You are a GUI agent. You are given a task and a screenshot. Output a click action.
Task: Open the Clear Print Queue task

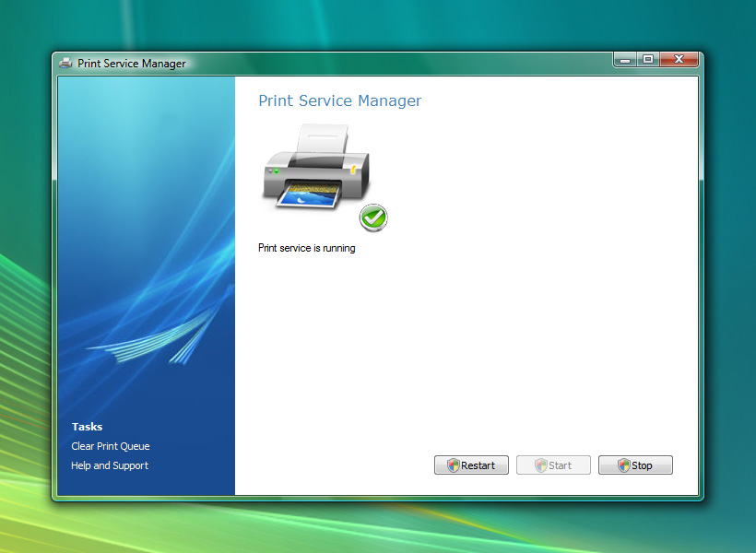coord(111,446)
